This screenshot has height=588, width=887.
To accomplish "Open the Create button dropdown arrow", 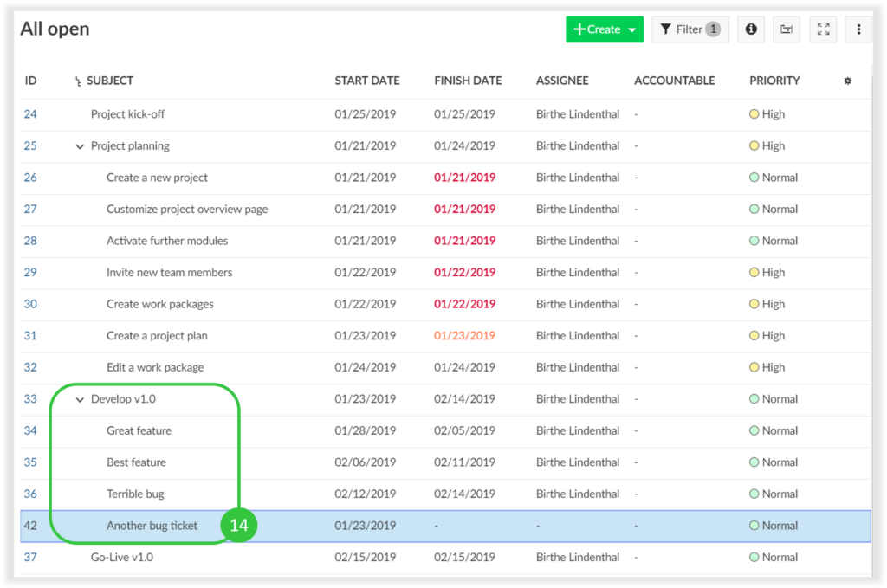I will tap(630, 29).
